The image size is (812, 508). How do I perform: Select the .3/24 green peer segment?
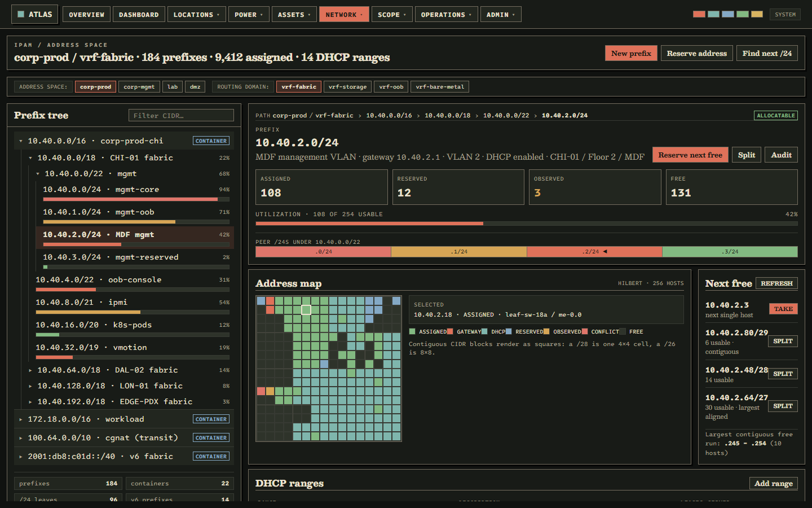(730, 252)
